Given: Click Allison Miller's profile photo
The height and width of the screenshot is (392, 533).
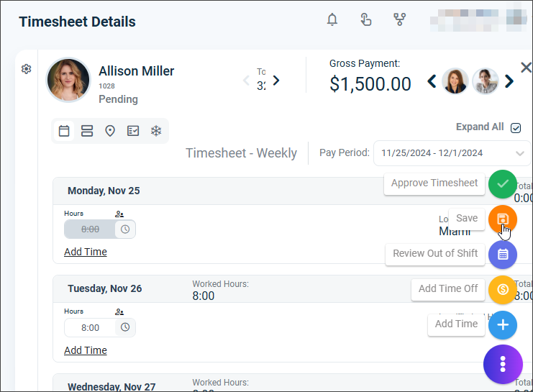Looking at the screenshot, I should (x=68, y=80).
